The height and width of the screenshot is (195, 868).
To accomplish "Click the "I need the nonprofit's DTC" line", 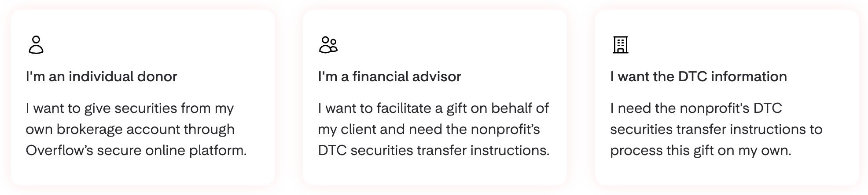I will pyautogui.click(x=696, y=108).
